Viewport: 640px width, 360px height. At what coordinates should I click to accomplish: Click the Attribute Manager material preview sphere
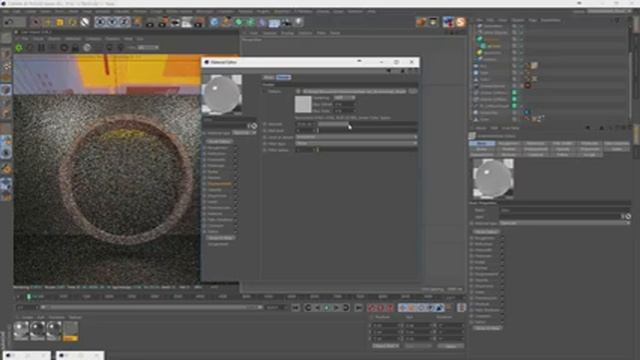(493, 179)
